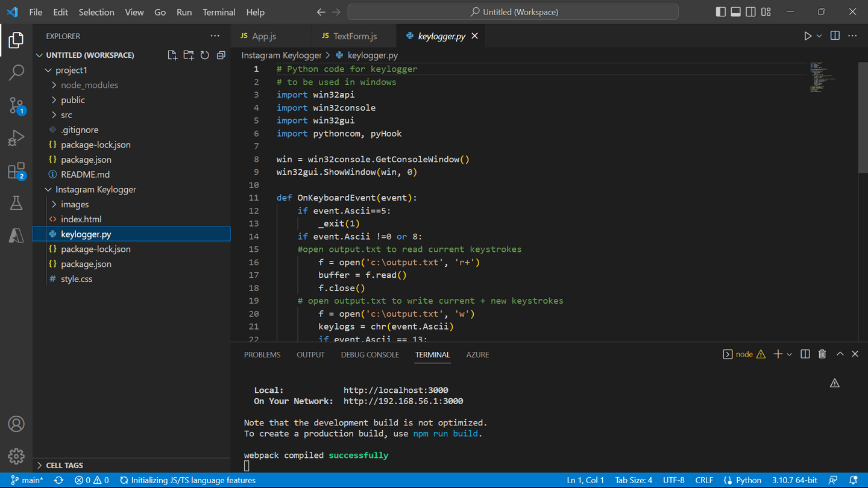Click Tab Size: 4 indentation selector
Viewport: 868px width, 488px height.
pos(634,480)
